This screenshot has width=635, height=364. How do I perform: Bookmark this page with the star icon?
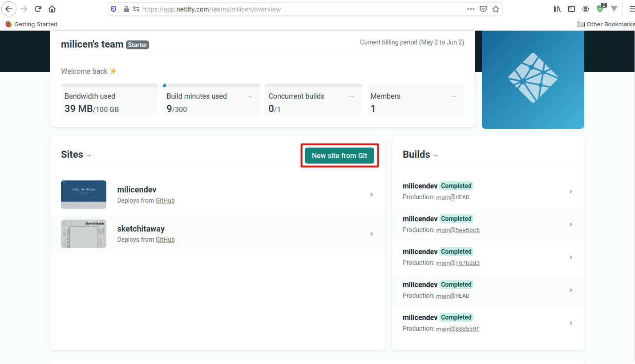(x=496, y=9)
